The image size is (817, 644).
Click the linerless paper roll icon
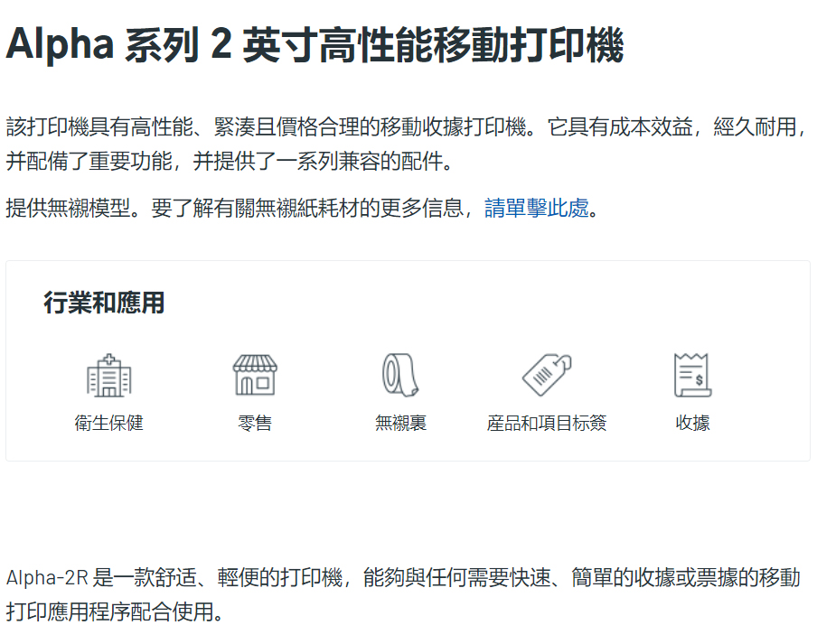400,375
